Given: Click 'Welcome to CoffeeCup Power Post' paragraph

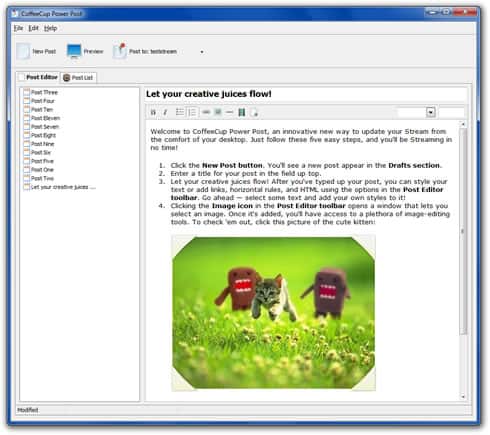Looking at the screenshot, I should [x=301, y=139].
